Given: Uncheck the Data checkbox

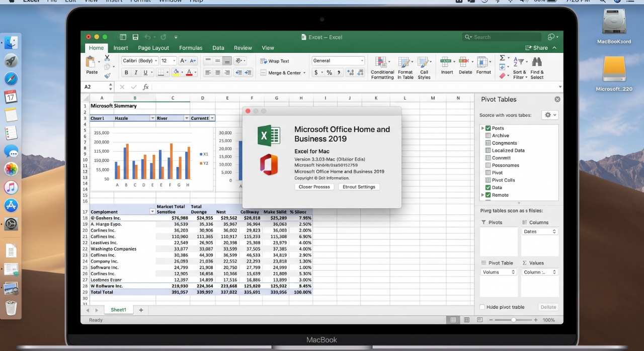Looking at the screenshot, I should coord(488,188).
